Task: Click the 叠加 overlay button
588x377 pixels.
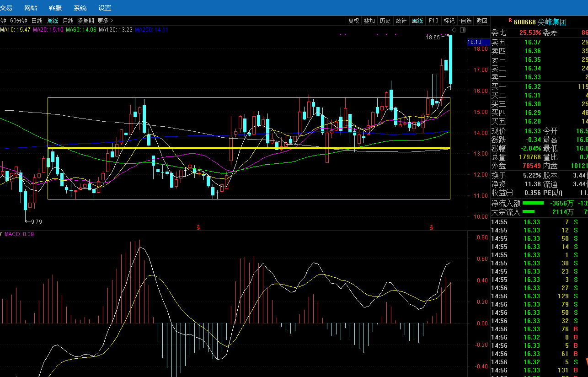Action: [369, 21]
